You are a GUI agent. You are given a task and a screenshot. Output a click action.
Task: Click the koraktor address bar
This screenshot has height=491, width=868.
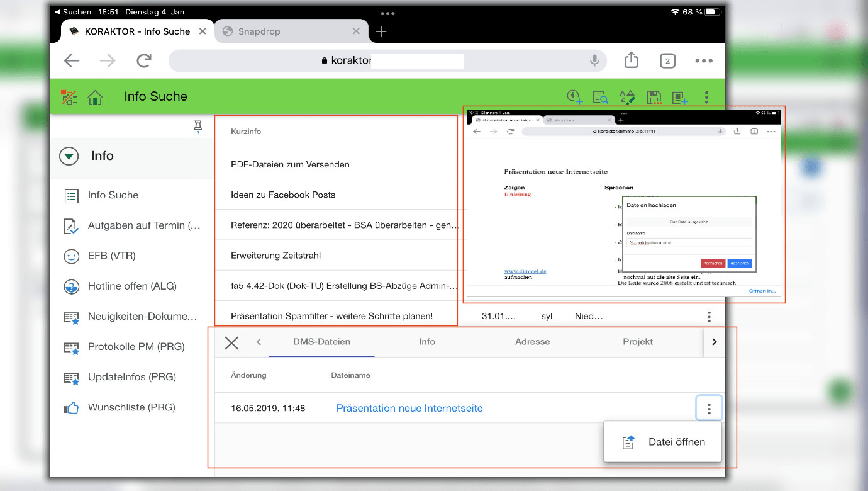click(x=390, y=61)
